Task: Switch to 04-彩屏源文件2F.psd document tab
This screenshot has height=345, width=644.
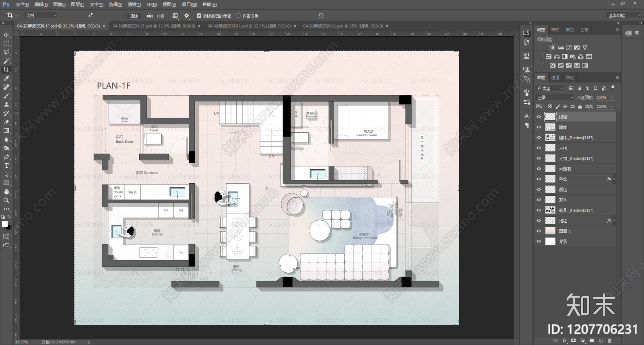Action: pyautogui.click(x=154, y=26)
